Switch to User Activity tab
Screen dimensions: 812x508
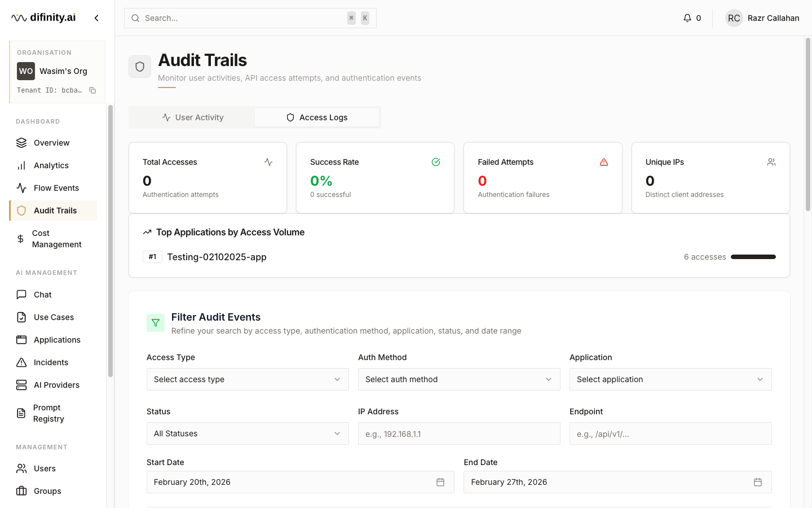tap(192, 117)
